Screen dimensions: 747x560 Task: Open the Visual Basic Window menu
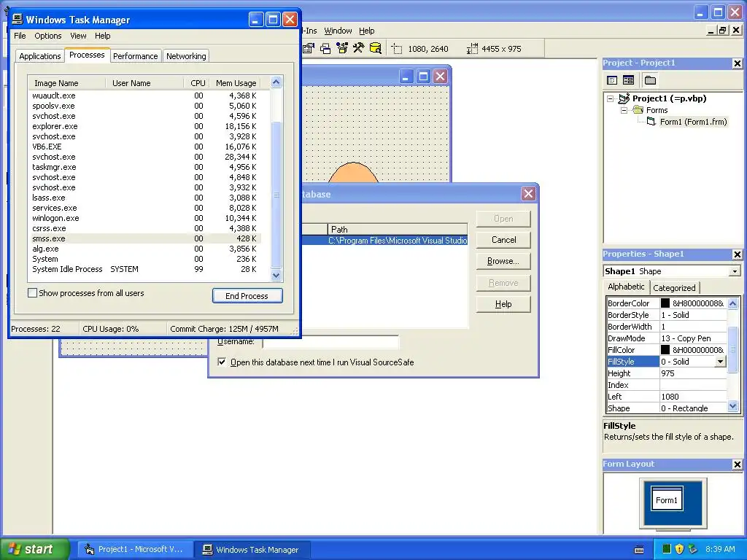(x=338, y=31)
